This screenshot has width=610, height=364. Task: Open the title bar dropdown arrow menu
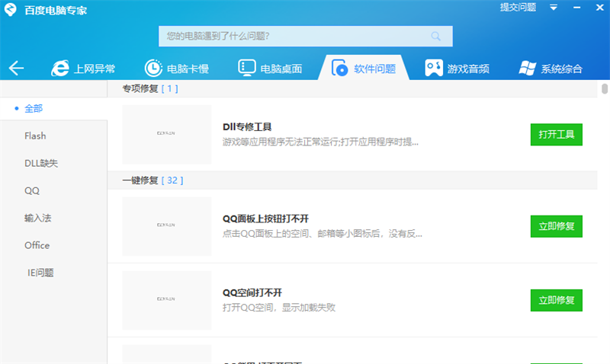[554, 8]
